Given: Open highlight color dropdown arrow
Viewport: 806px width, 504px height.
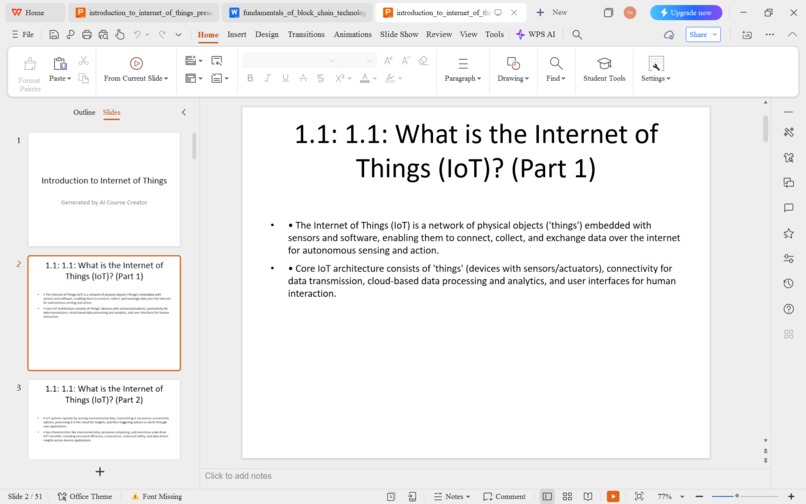Looking at the screenshot, I should pos(400,79).
